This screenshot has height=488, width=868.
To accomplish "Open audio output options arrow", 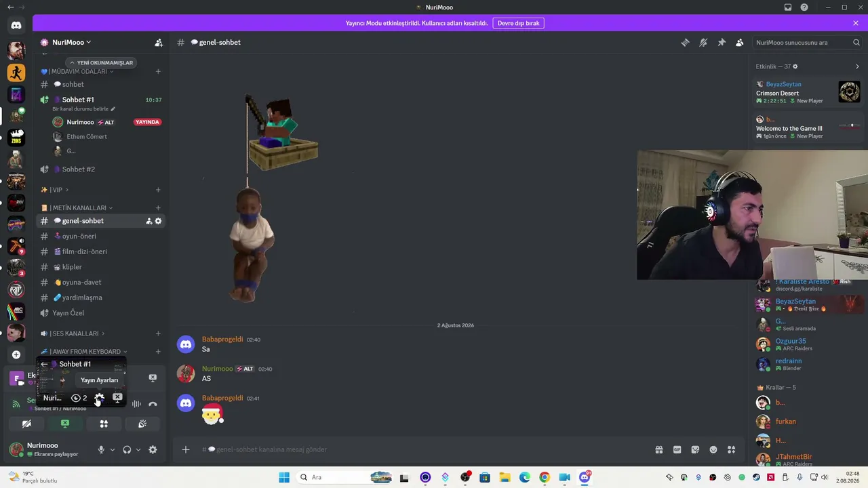I will click(138, 449).
